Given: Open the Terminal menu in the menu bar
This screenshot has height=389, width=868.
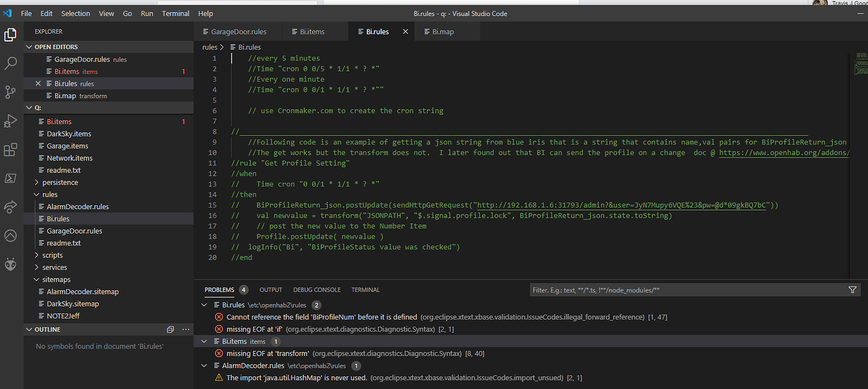Looking at the screenshot, I should 175,13.
